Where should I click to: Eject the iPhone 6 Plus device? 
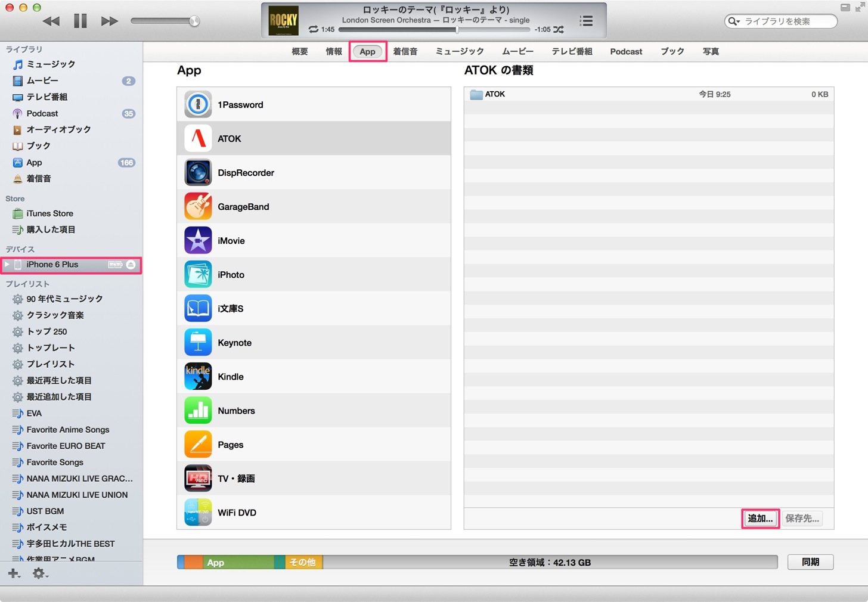(x=131, y=265)
